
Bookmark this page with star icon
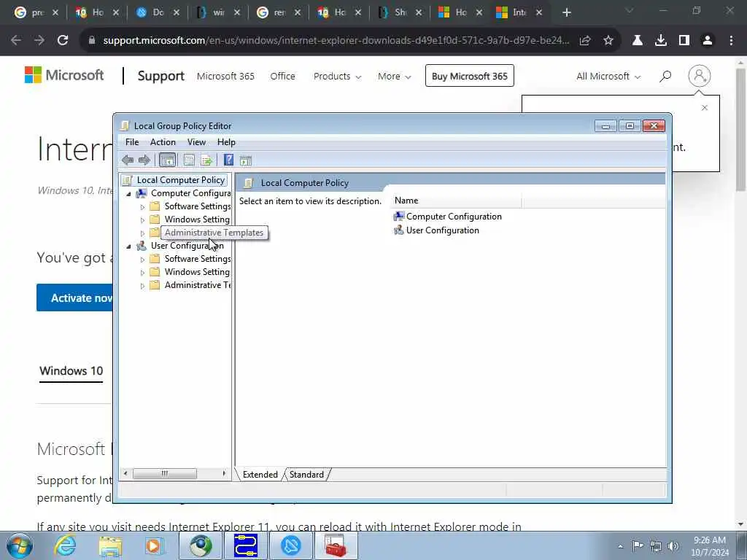[x=608, y=41]
